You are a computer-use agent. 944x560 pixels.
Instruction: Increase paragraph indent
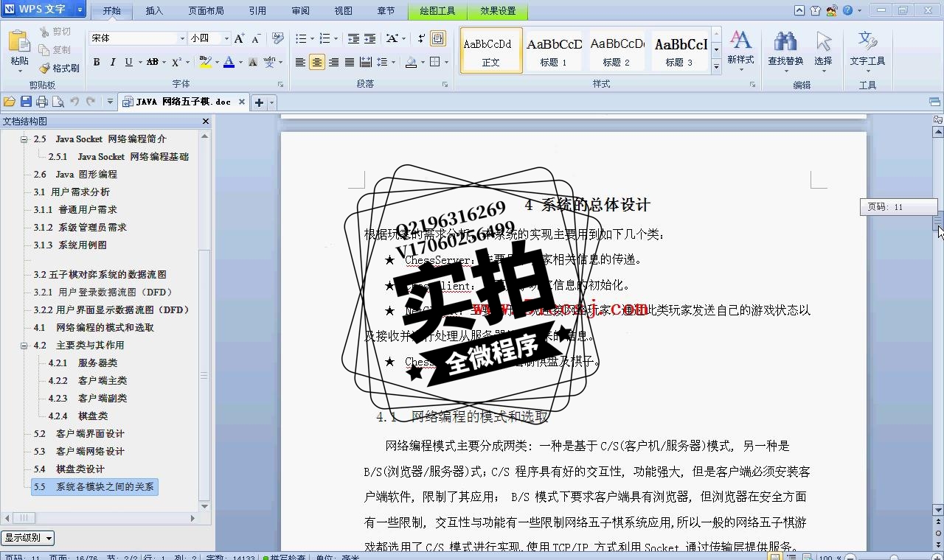[x=369, y=38]
